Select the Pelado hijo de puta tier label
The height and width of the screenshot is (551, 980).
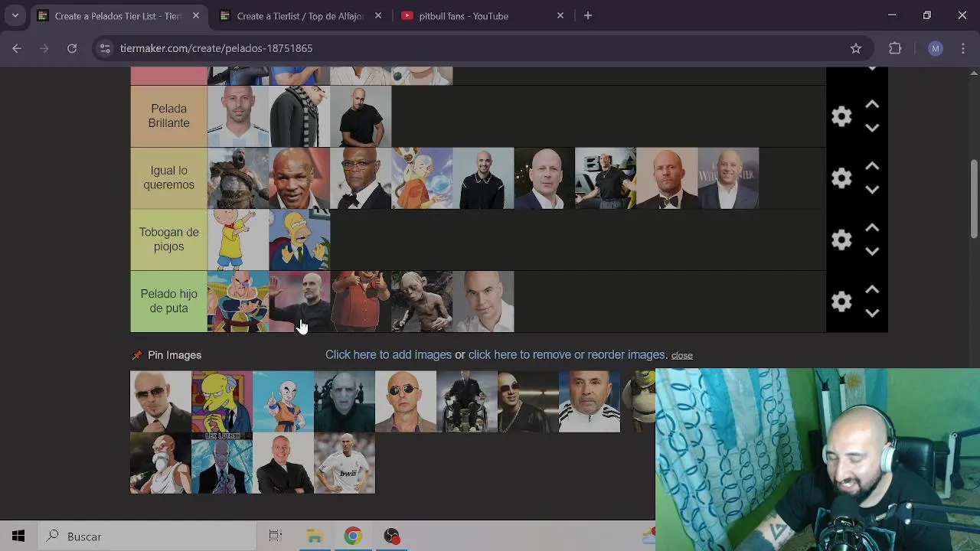click(168, 302)
